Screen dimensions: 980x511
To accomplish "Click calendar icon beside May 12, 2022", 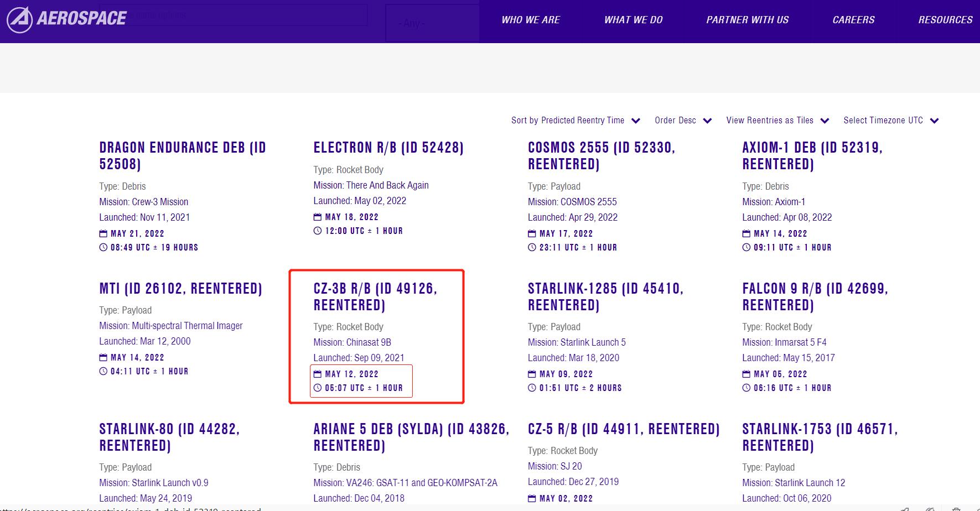I will point(318,374).
